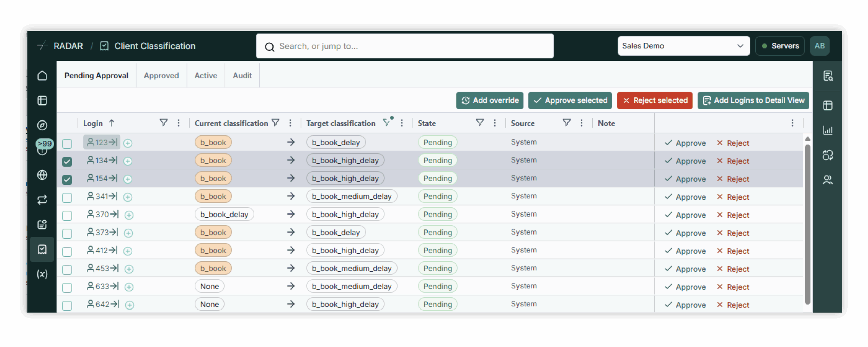Click Approve selected button
Viewport: 868px width, 347px height.
[570, 100]
